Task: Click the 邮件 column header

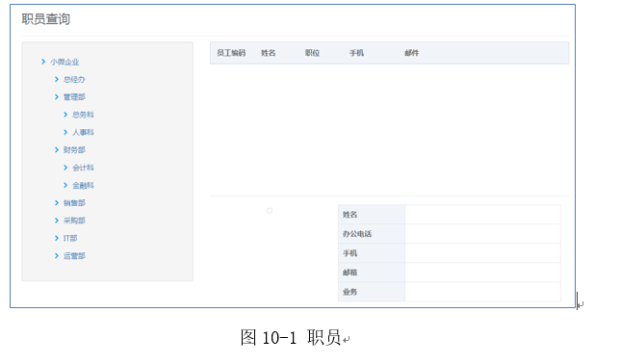Action: [411, 53]
